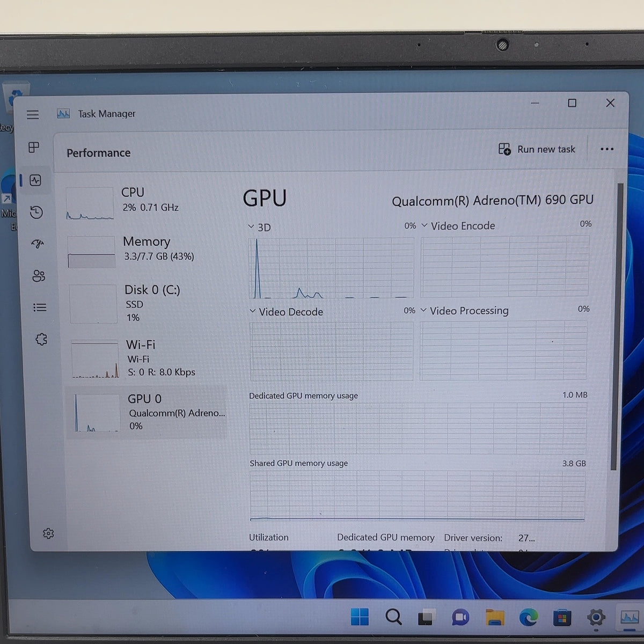644x644 pixels.
Task: Click the Shared GPU memory usage graph
Action: (x=418, y=496)
